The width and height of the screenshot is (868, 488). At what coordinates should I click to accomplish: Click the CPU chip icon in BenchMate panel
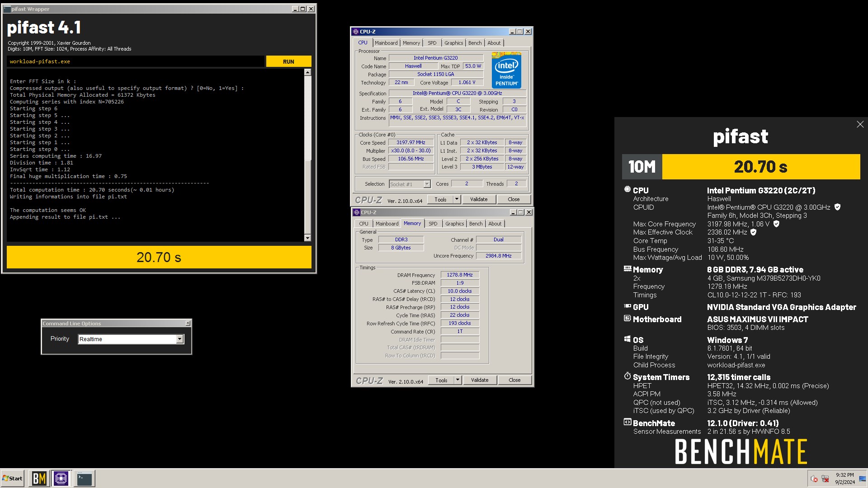(627, 190)
